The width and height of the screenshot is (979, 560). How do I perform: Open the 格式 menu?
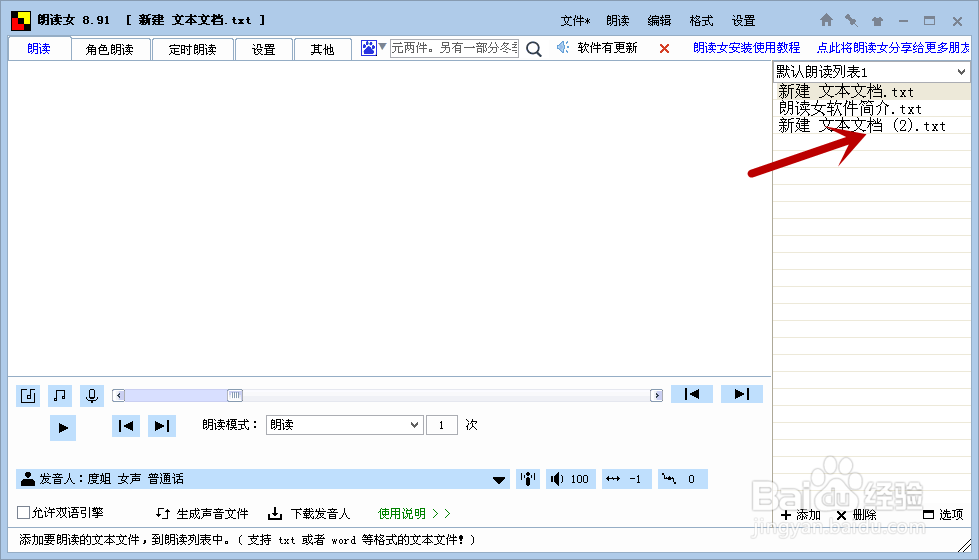pos(701,21)
